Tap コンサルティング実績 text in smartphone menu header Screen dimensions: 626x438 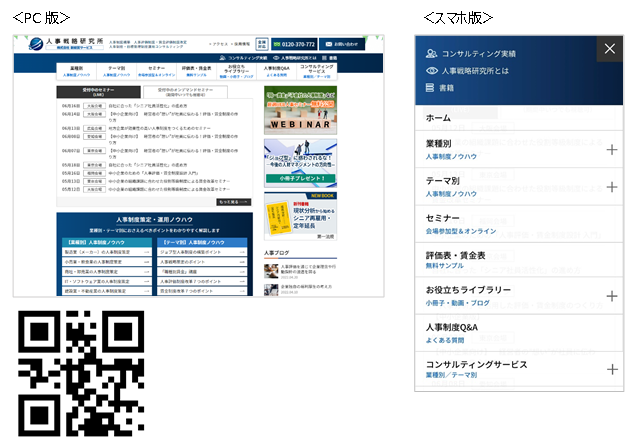click(478, 54)
